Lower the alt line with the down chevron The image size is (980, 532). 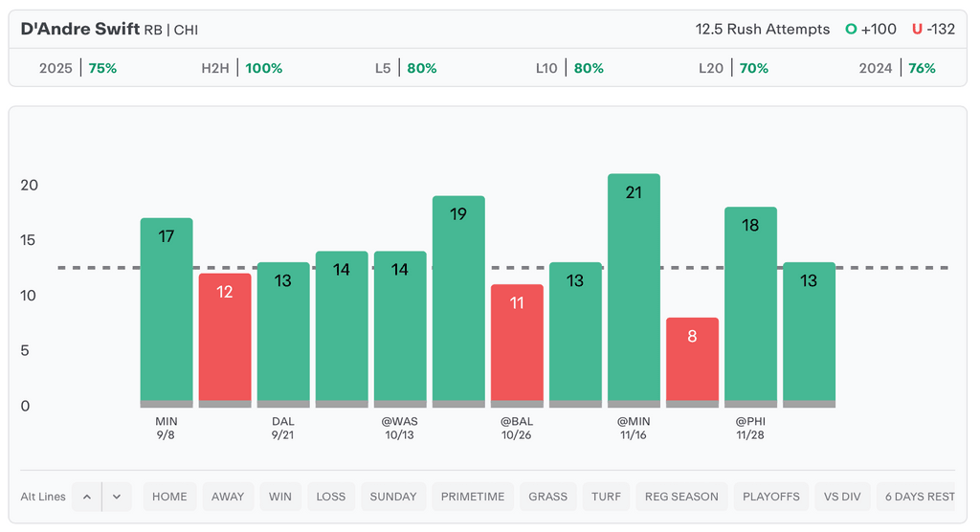tap(117, 497)
